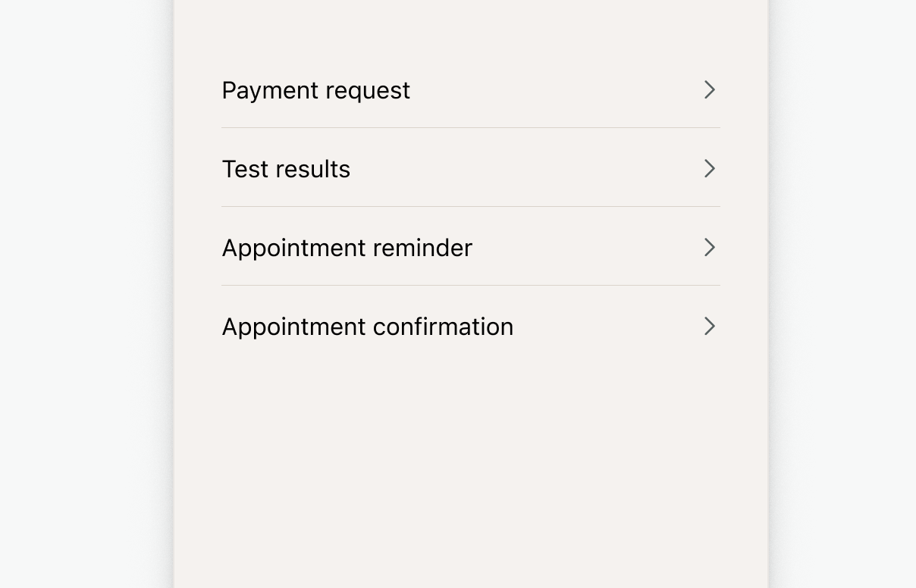Image resolution: width=916 pixels, height=588 pixels.
Task: Click the arrow icon beside Appointment confirmation
Action: pos(710,327)
